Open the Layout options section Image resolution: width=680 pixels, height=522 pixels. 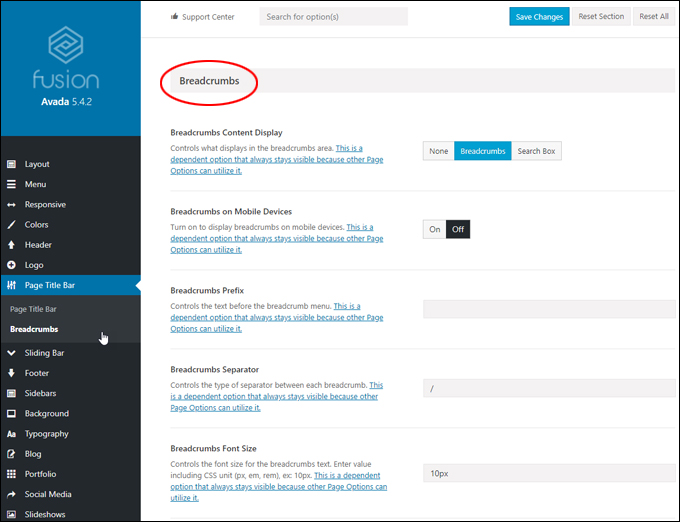70,164
